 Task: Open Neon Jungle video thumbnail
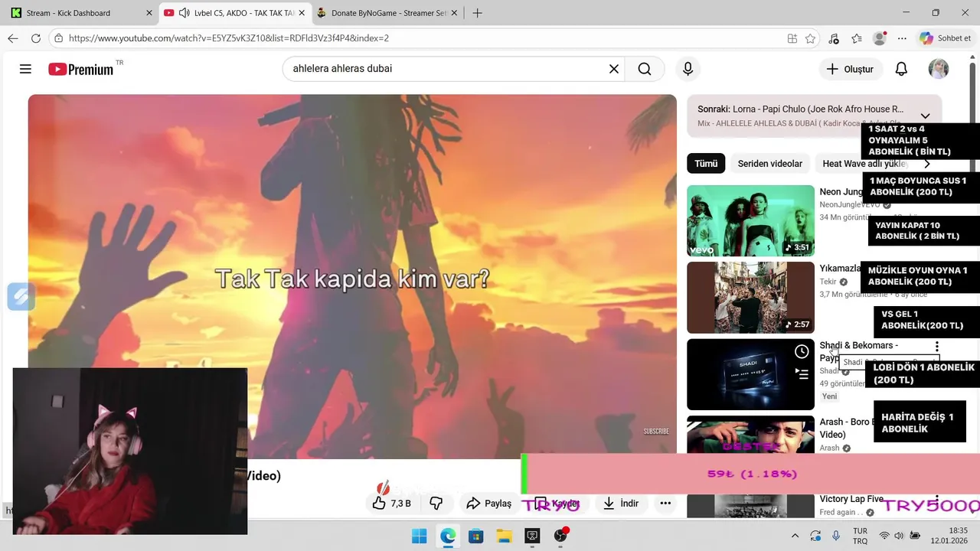click(750, 220)
